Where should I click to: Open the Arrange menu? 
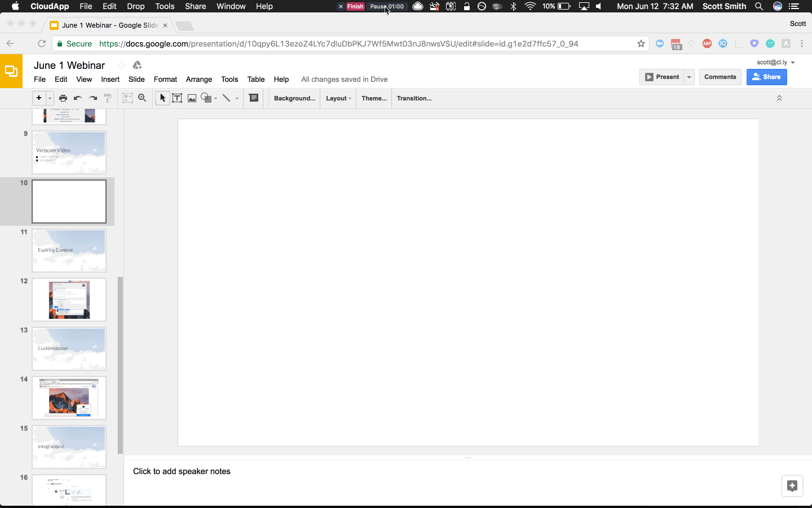[x=199, y=80]
